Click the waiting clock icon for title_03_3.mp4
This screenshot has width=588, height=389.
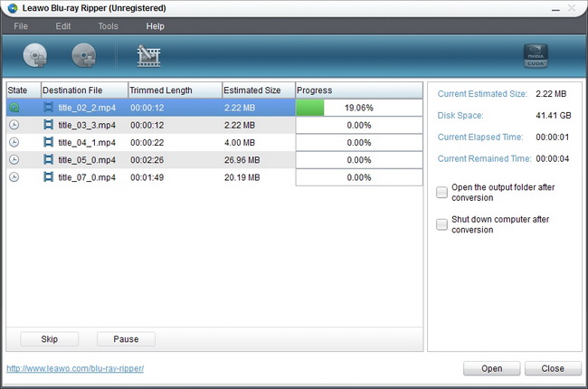point(14,125)
